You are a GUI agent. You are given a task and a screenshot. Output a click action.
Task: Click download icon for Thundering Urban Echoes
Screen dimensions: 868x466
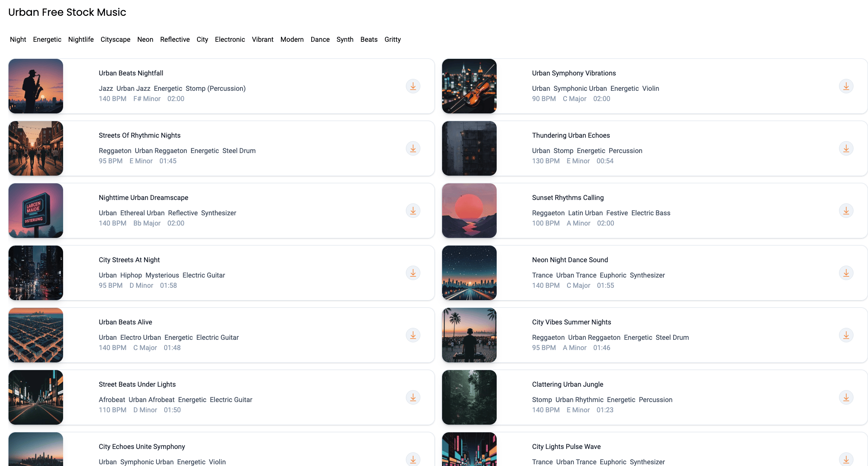point(846,148)
